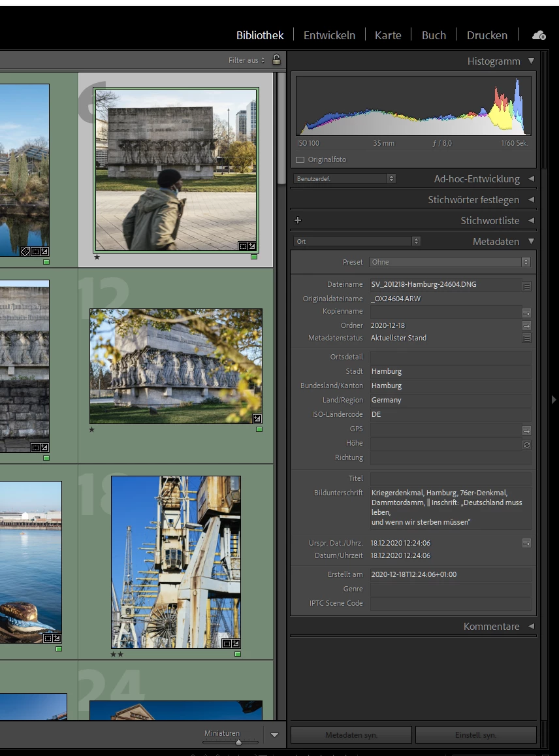Click the Metadaten syn. button

[x=351, y=735]
